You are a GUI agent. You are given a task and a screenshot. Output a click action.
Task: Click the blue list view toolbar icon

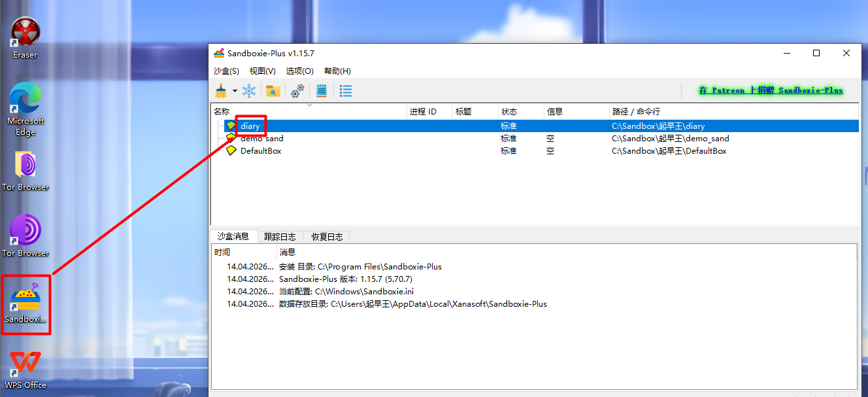[346, 91]
